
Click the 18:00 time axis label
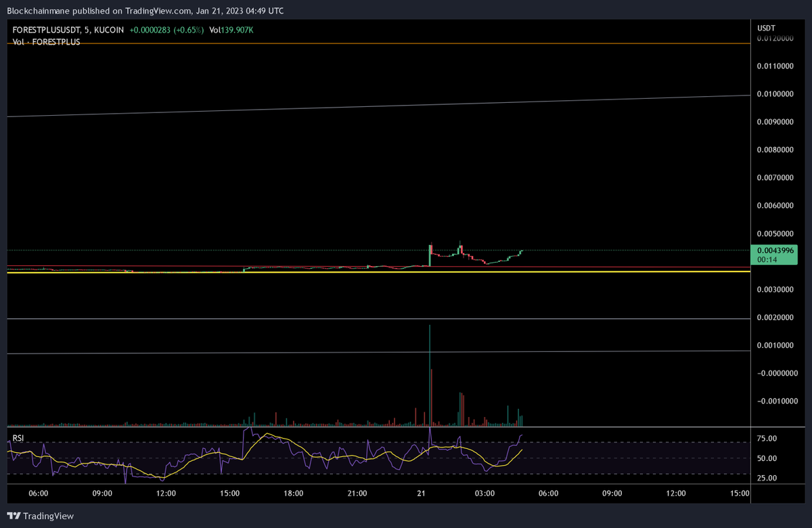point(294,493)
